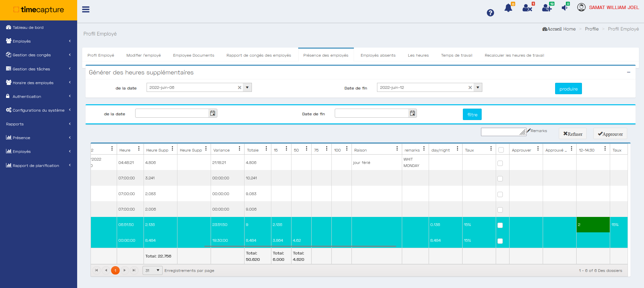Check the jour férié row checkbox
This screenshot has width=644, height=288.
point(500,163)
